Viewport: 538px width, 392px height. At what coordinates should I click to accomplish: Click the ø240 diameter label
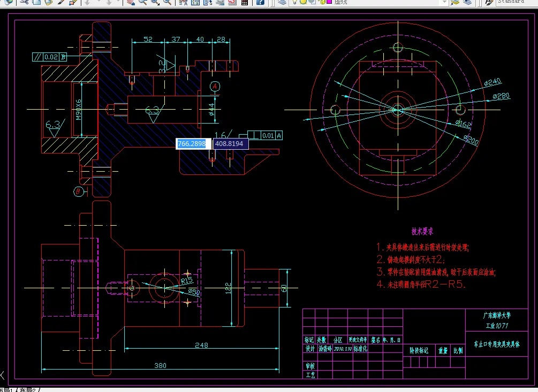coord(492,82)
